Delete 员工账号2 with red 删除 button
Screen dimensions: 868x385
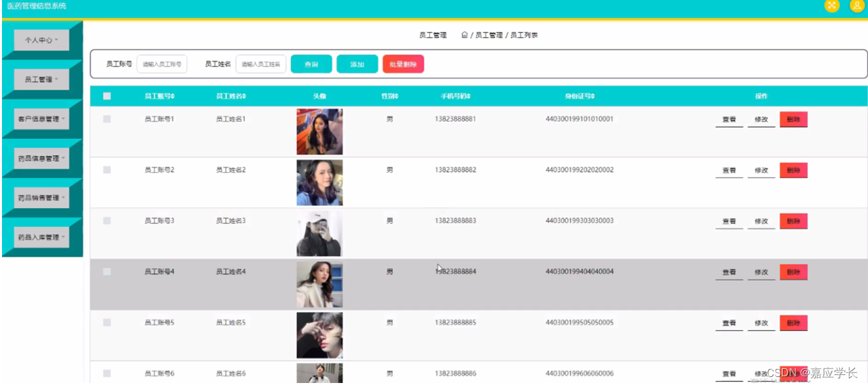click(x=793, y=170)
